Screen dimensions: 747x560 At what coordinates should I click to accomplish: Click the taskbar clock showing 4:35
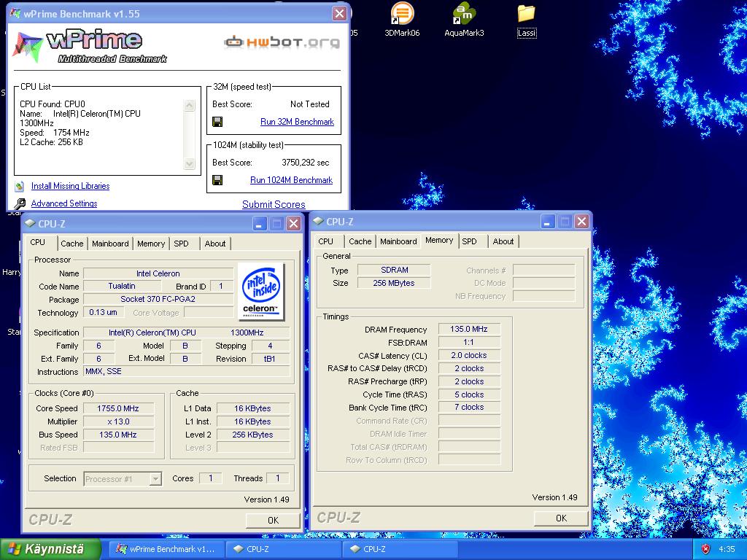click(x=727, y=549)
